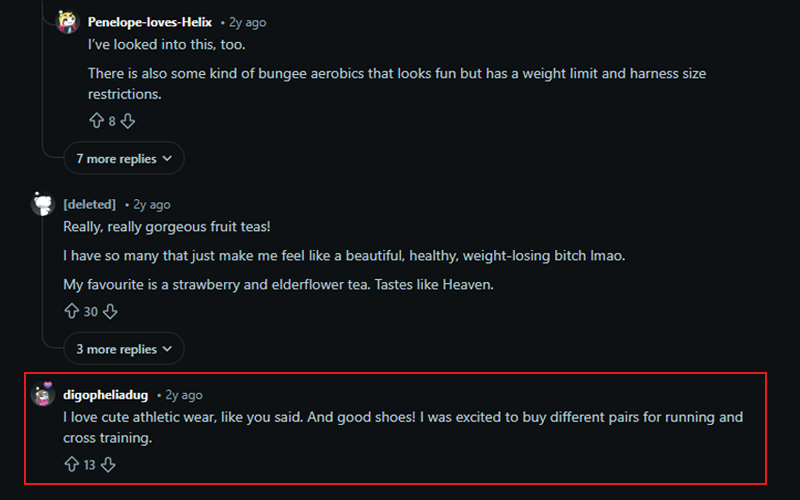Image resolution: width=800 pixels, height=500 pixels.
Task: Downvote digopheliadug's athletic wear comment
Action: click(109, 464)
